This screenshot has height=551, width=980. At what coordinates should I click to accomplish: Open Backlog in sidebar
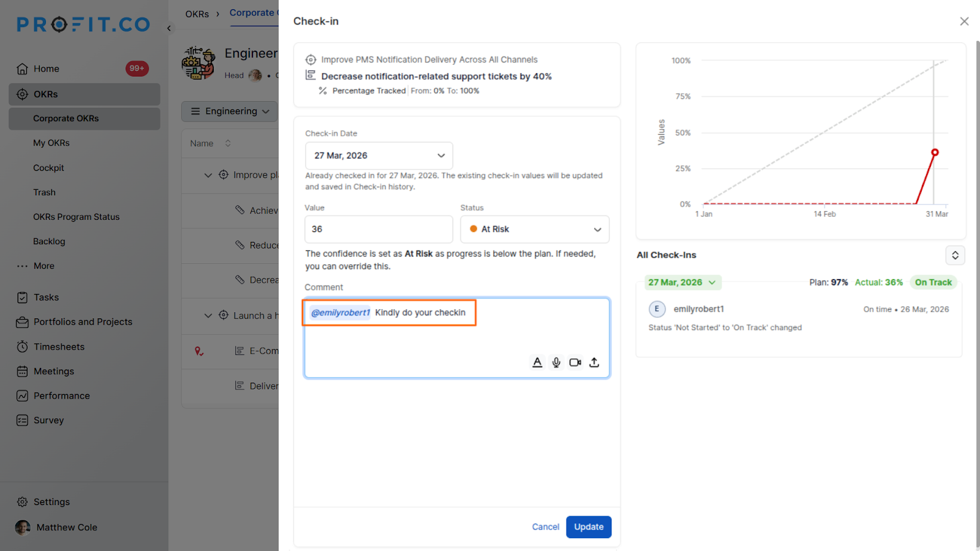click(x=49, y=241)
